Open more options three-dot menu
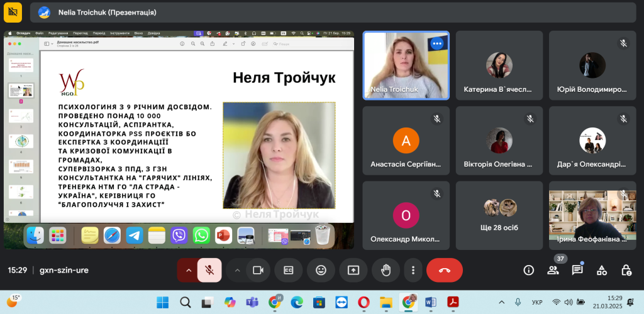Screen dimensions: 644x314 [x=413, y=270]
